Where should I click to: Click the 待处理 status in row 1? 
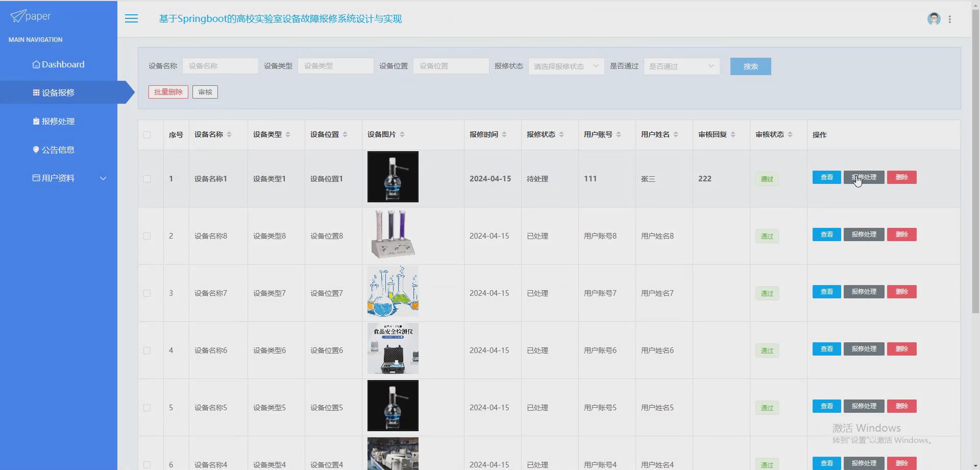pyautogui.click(x=537, y=179)
